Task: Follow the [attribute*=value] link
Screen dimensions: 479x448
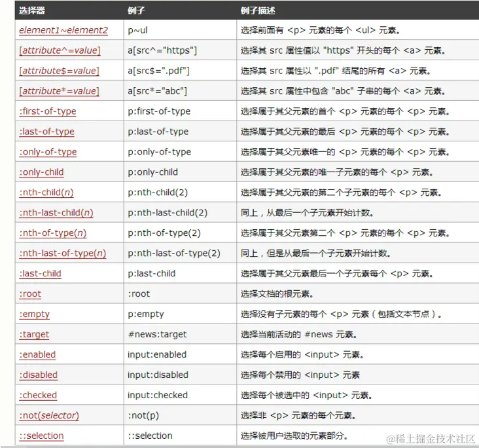Action: (60, 91)
